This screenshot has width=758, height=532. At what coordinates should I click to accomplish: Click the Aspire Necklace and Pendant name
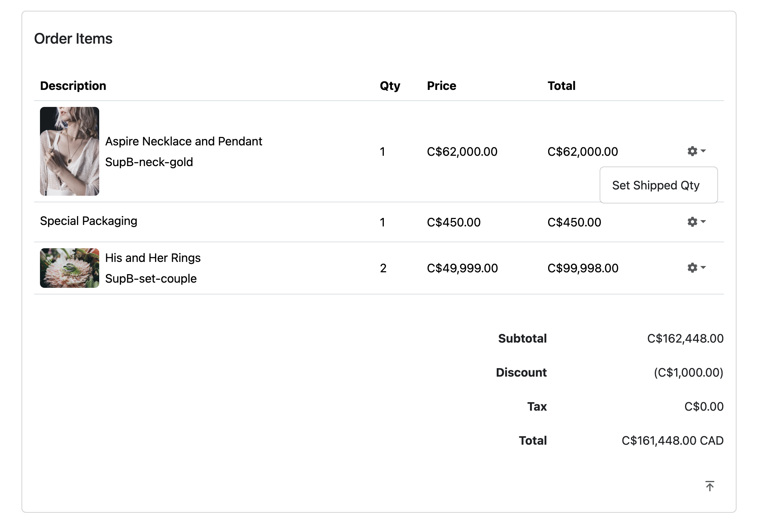tap(184, 141)
